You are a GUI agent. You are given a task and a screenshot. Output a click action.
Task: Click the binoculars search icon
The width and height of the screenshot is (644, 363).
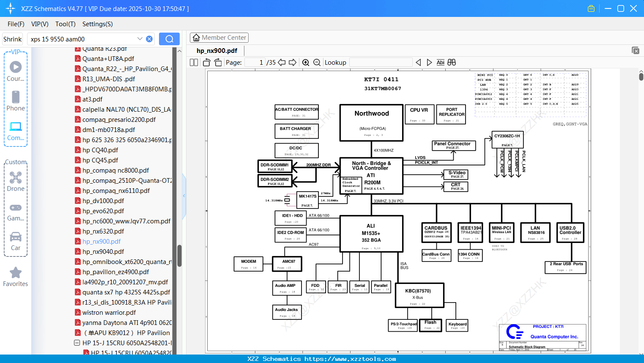click(x=452, y=62)
